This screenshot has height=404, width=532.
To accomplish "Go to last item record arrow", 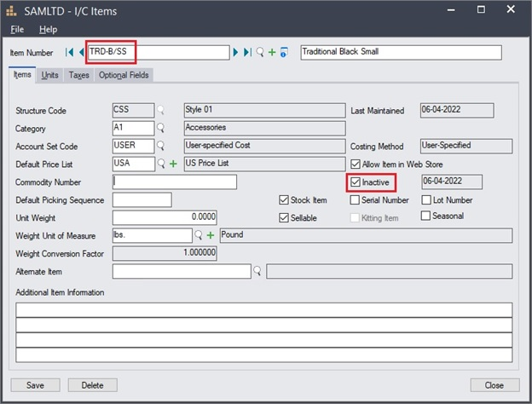I will pos(248,53).
